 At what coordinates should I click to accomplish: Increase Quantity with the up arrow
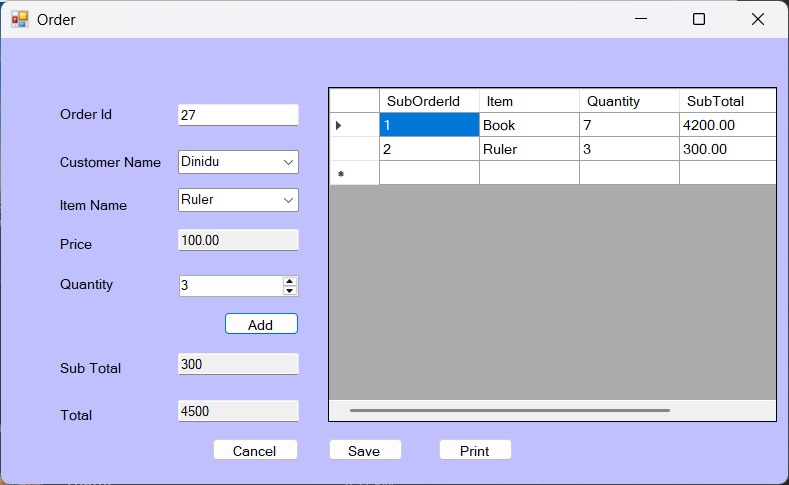[290, 281]
